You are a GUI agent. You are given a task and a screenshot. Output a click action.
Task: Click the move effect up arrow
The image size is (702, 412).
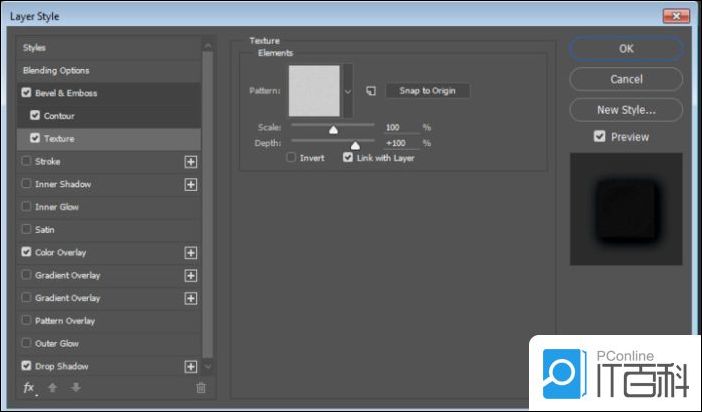53,388
